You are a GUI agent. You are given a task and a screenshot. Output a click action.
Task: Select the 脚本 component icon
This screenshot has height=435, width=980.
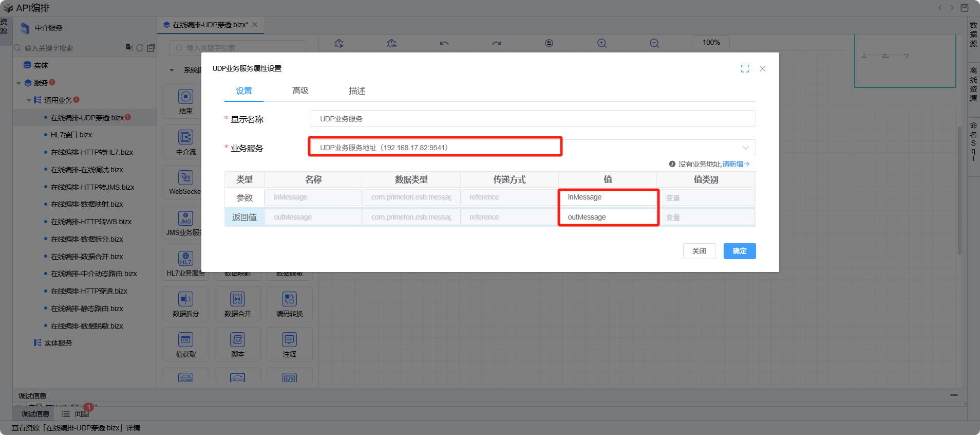237,340
